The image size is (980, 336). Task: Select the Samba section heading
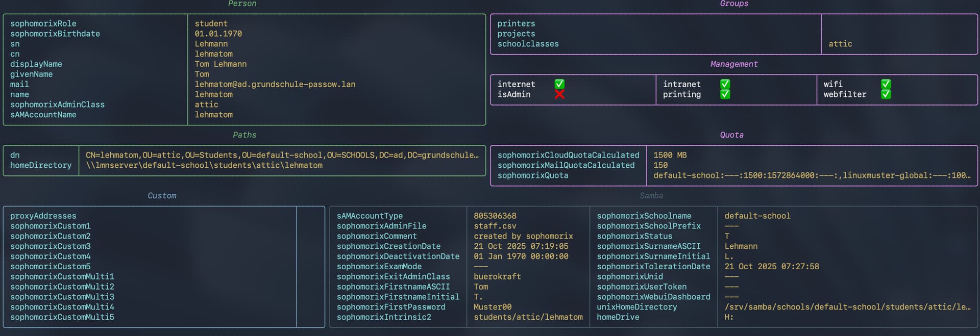pos(651,196)
